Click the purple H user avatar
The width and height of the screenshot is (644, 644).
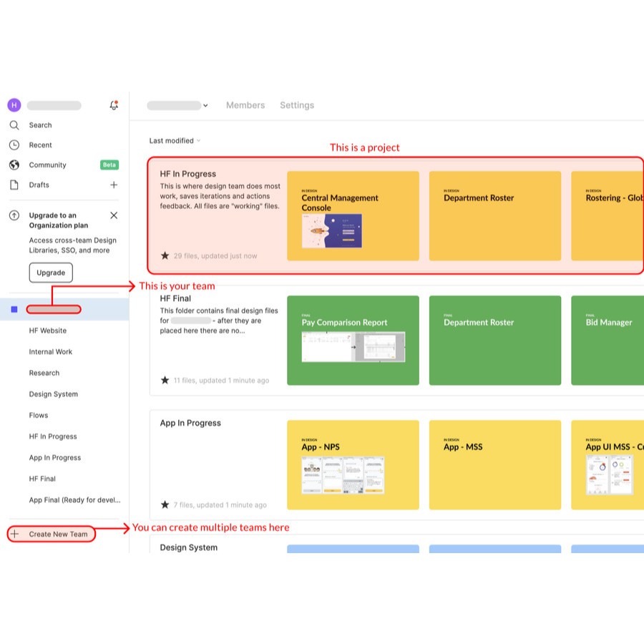(x=14, y=105)
